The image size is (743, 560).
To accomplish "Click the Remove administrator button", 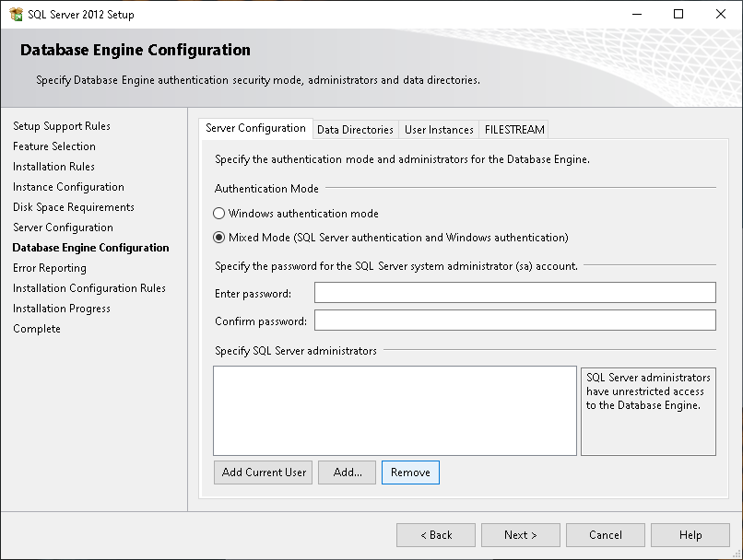I will 410,472.
